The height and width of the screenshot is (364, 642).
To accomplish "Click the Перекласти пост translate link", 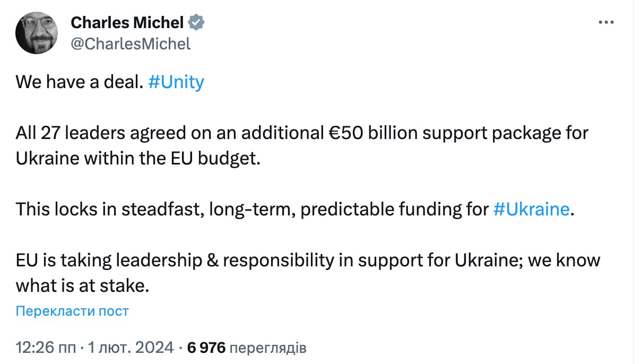I will point(72,311).
